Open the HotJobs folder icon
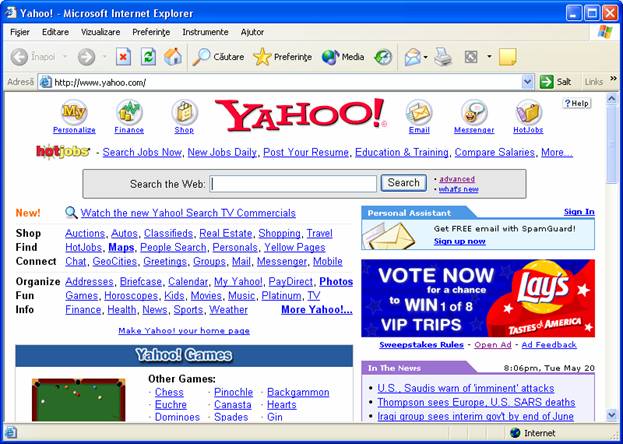This screenshot has width=623, height=444. (528, 112)
